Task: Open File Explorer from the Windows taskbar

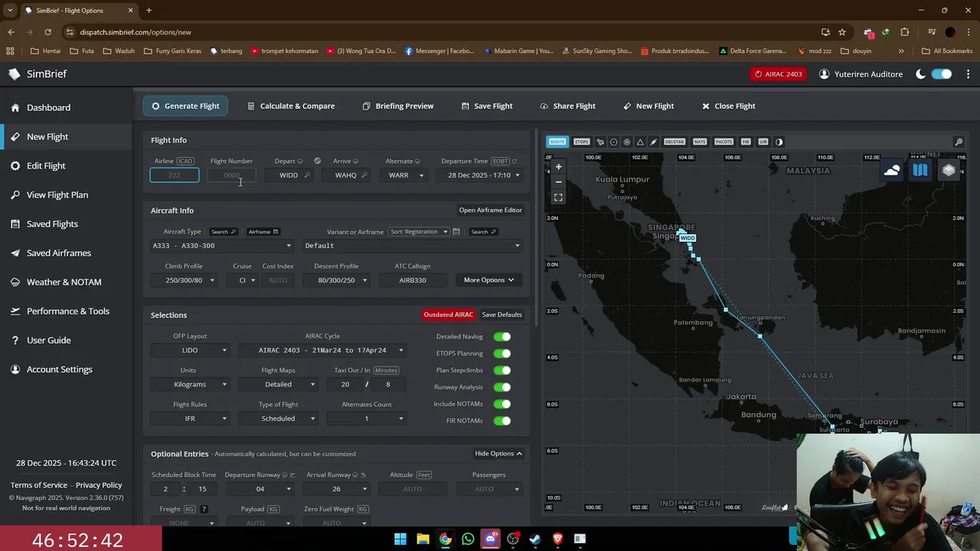Action: 423,539
